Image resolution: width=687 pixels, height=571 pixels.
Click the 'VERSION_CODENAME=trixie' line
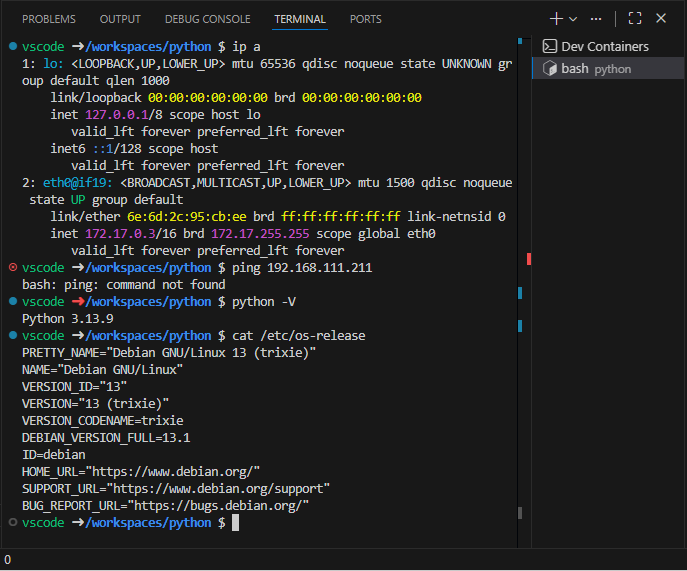[103, 421]
